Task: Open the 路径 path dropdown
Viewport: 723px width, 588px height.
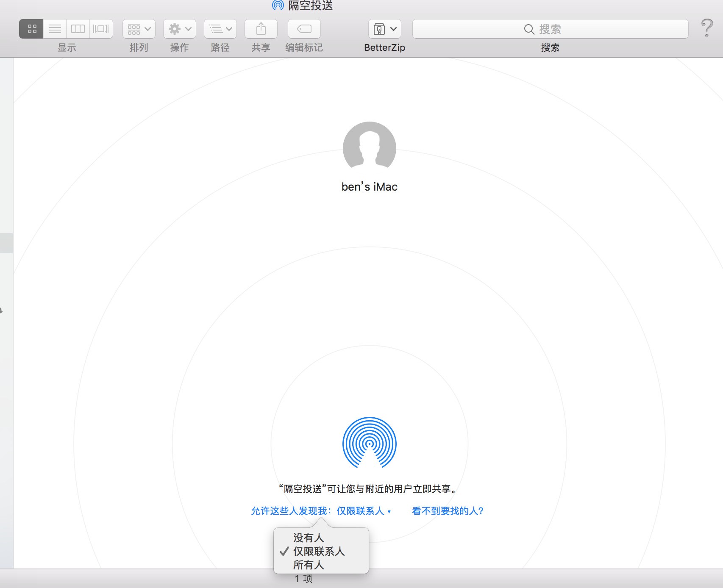Action: tap(220, 29)
